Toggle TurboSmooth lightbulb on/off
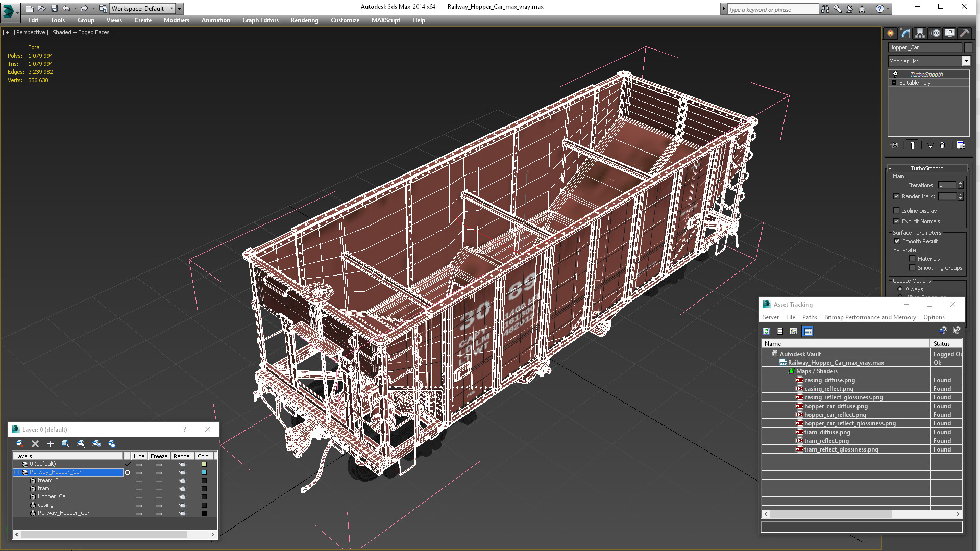The image size is (980, 551). [x=895, y=74]
